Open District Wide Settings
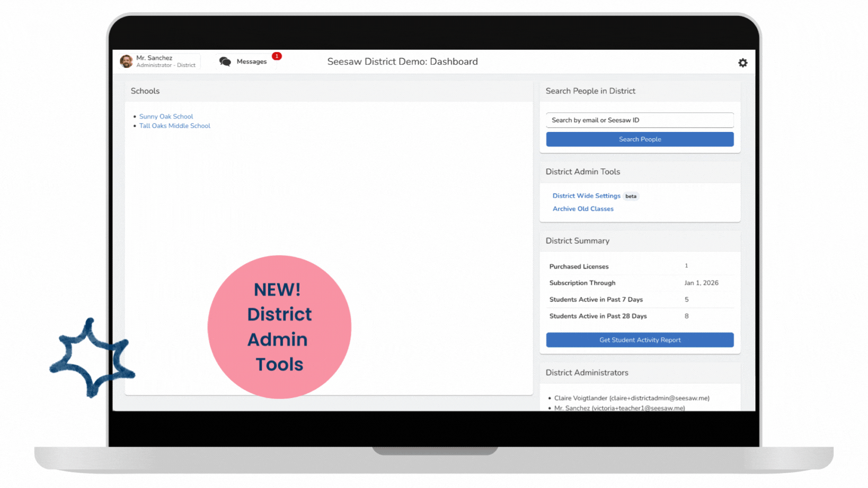Viewport: 868px width, 488px height. coord(586,196)
